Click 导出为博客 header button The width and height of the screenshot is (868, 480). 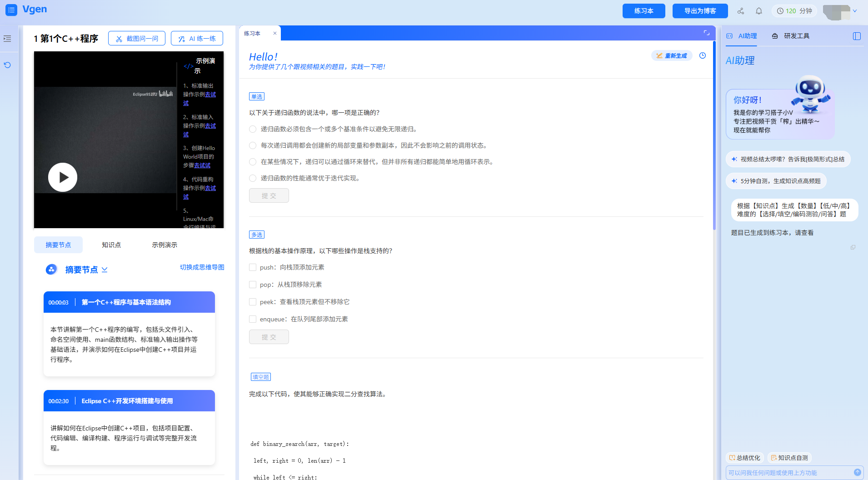700,11
